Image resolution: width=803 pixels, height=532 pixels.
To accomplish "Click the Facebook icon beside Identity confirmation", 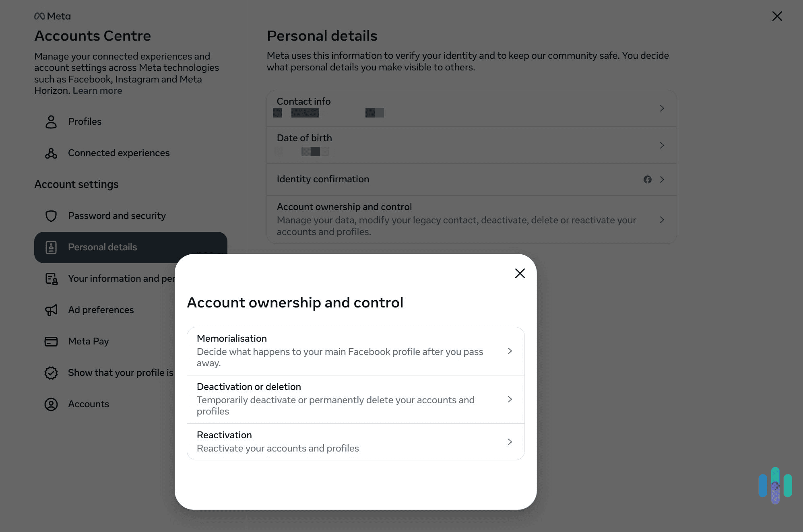I will point(647,179).
